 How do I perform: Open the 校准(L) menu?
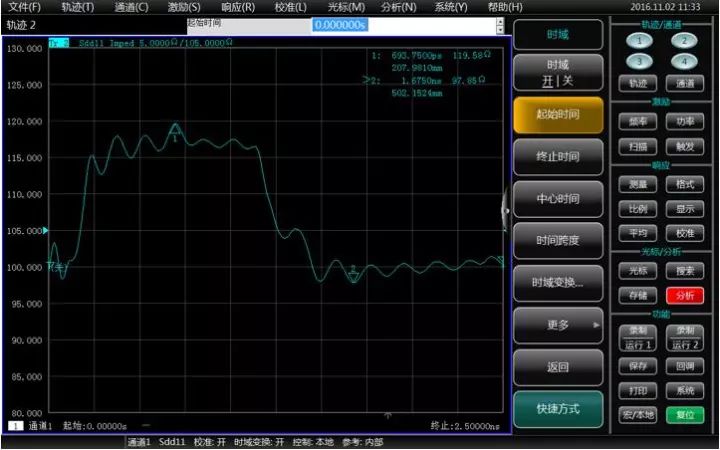coord(291,7)
